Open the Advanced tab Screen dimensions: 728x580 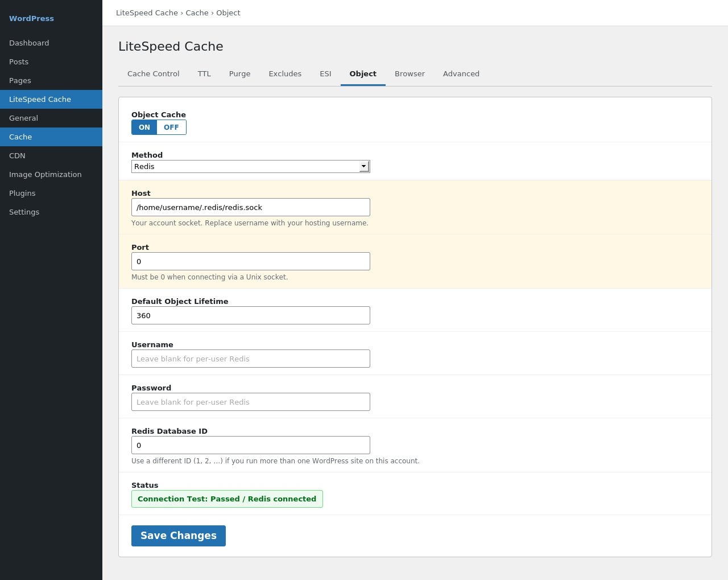[461, 74]
